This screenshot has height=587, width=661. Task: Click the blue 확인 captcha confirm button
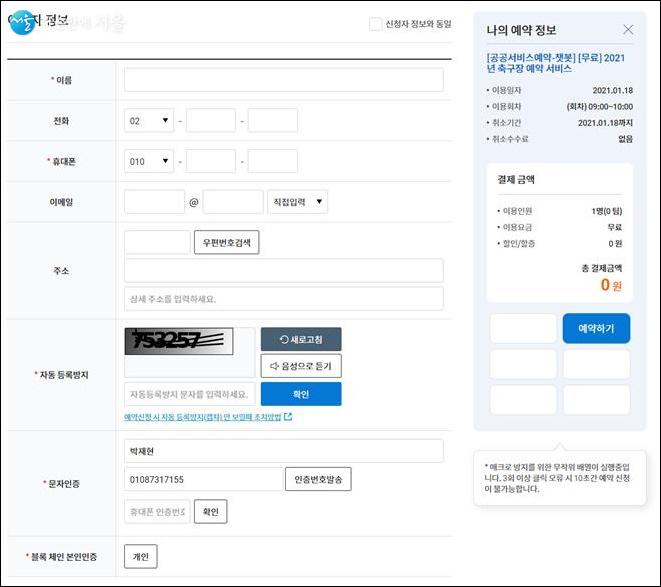[300, 394]
